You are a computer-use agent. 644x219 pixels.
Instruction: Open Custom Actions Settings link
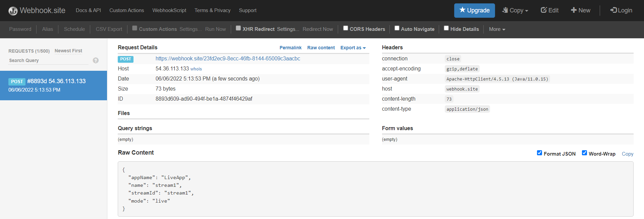point(191,29)
